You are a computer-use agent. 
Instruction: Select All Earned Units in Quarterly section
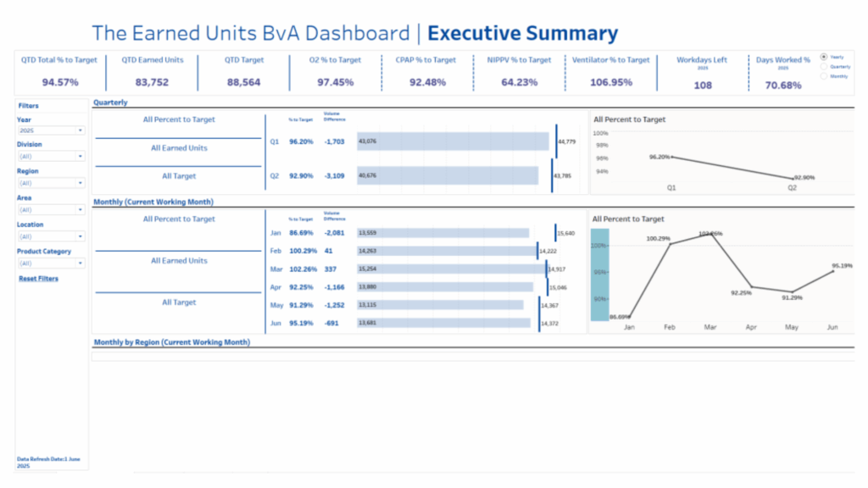pos(179,148)
